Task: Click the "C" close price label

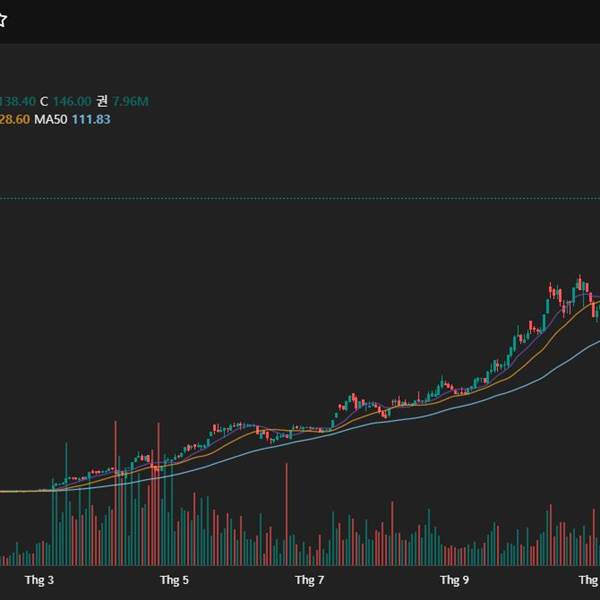Action: pos(43,101)
